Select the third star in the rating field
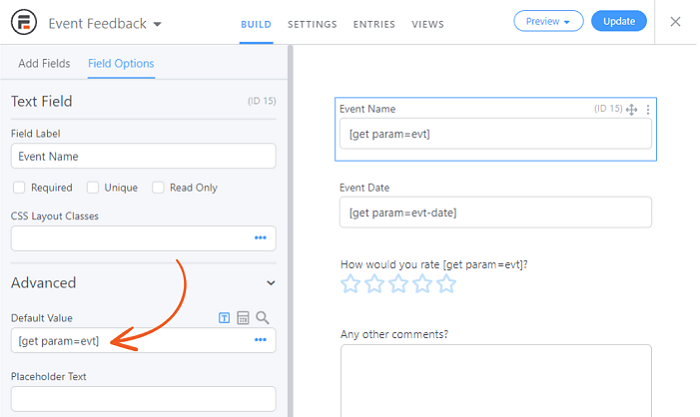Screen dimensions: 700x417 click(398, 284)
